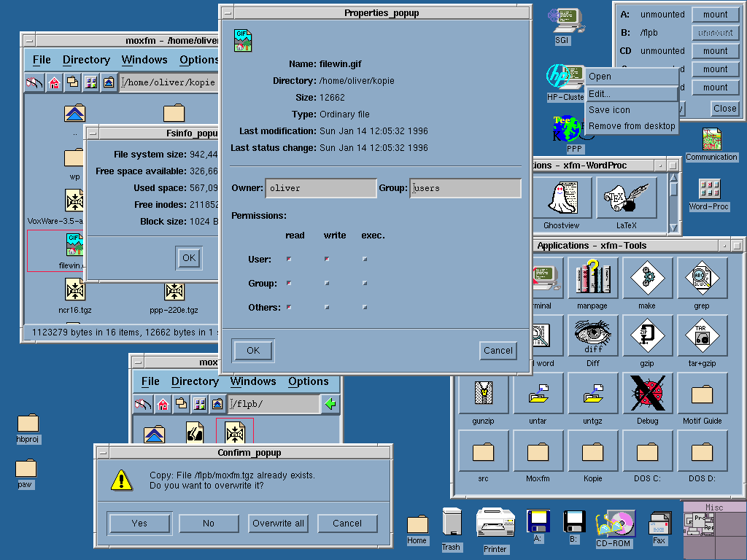Click the Owner text field containing oliver

coord(321,188)
